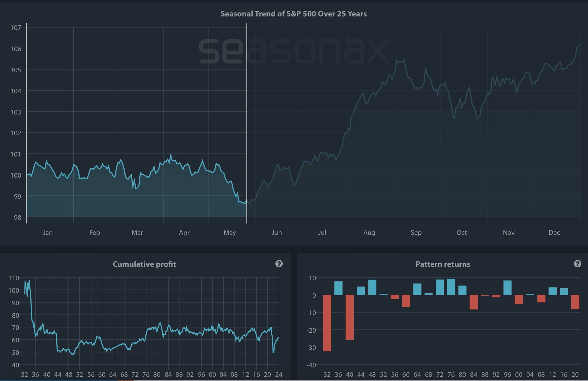Click the 40 label on Cumulative profit y-axis
The height and width of the screenshot is (381, 588).
(x=16, y=365)
